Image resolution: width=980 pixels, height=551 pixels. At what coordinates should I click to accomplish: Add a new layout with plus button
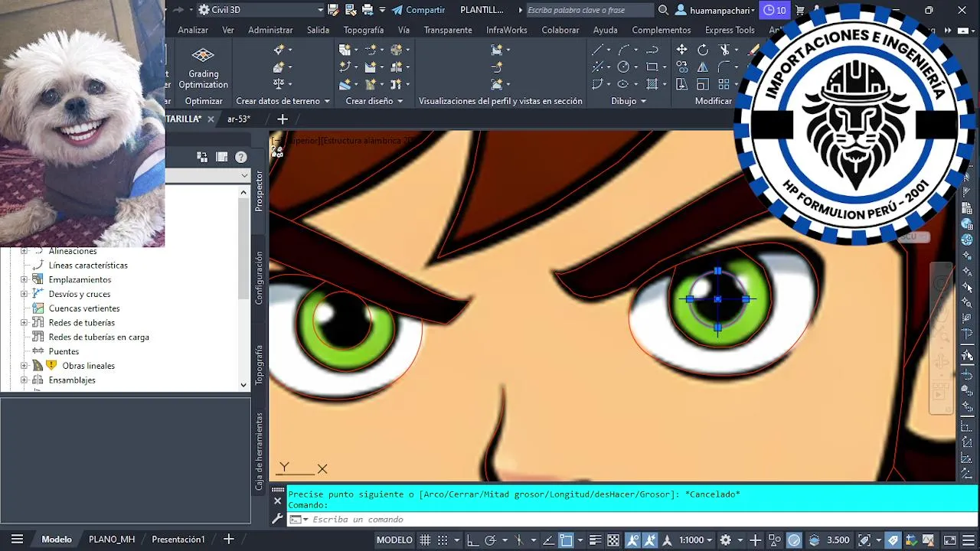(x=228, y=540)
